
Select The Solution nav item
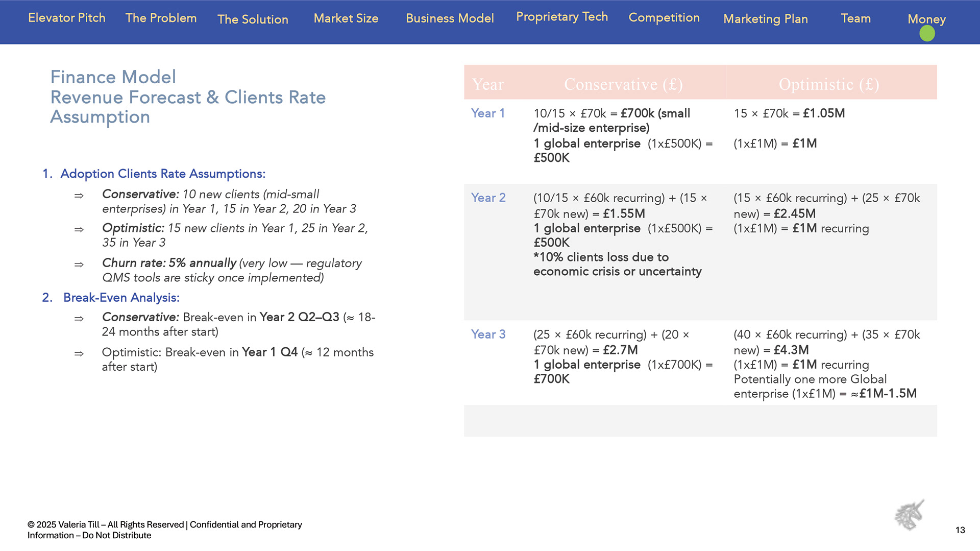[x=253, y=19]
